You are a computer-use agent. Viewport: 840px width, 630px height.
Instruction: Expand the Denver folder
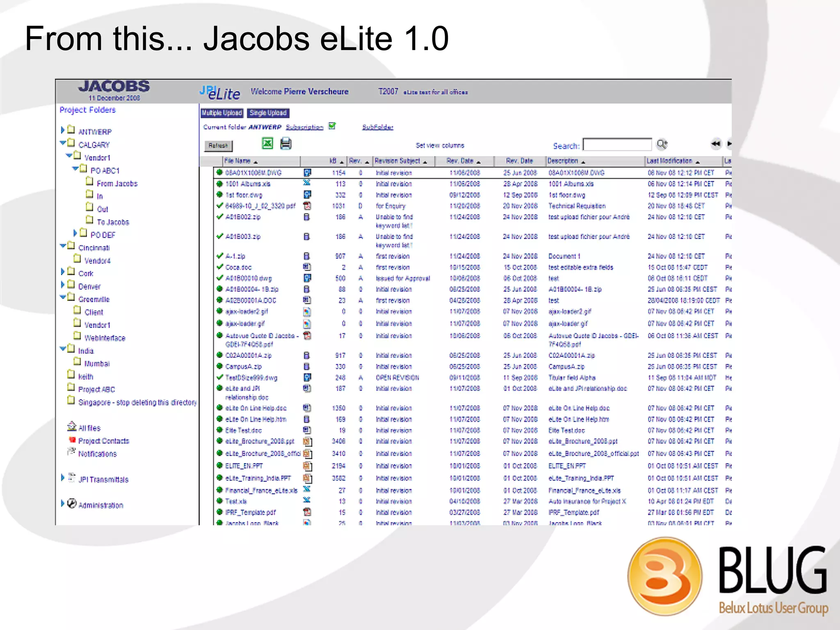coord(62,284)
